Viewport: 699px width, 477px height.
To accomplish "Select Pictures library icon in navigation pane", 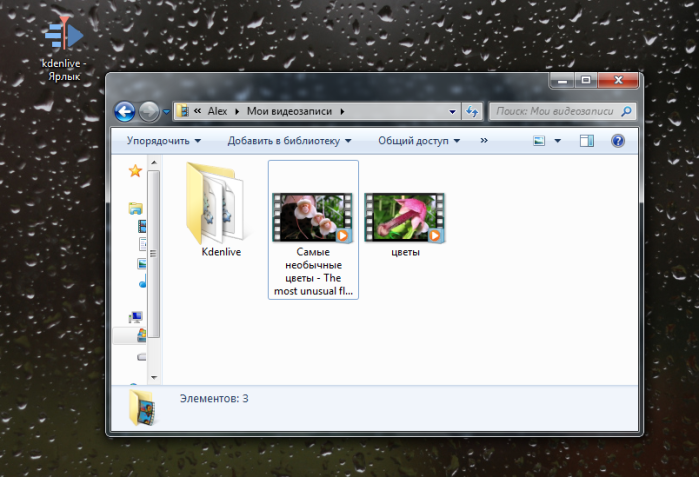I will [x=142, y=263].
